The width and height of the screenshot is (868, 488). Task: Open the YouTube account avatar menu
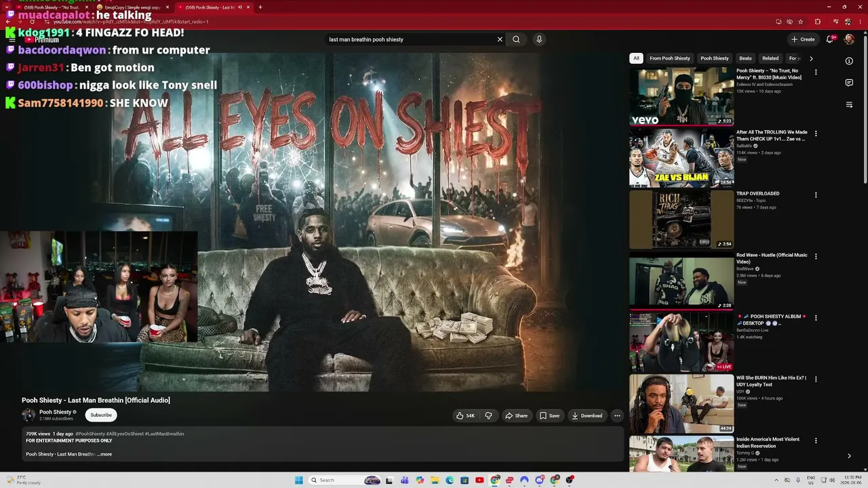pos(849,39)
